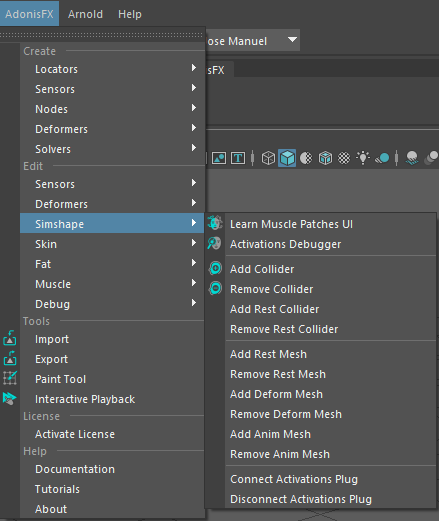Expand Deformers submenu under Create

(112, 129)
